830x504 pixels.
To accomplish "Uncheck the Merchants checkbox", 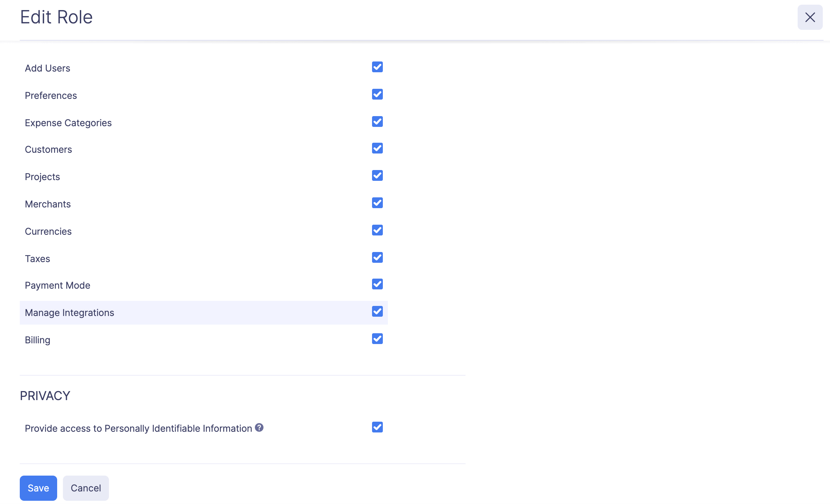I will tap(377, 203).
